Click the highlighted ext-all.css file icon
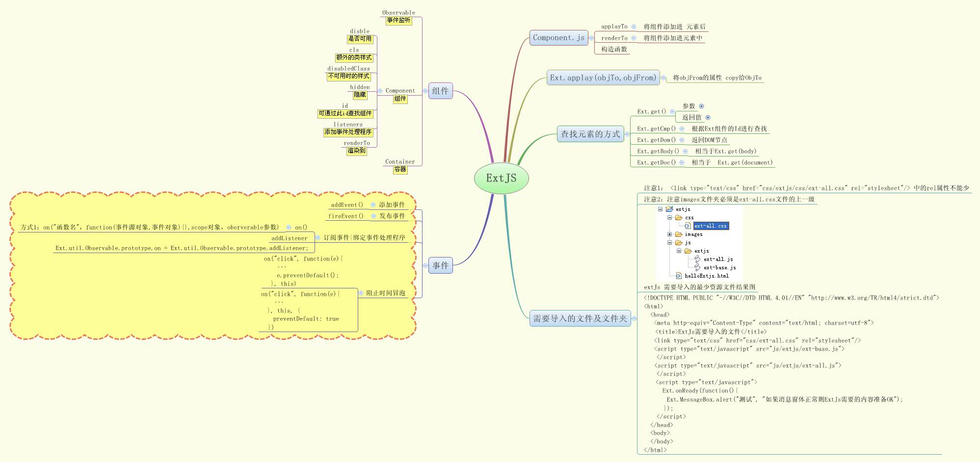The width and height of the screenshot is (980, 462). pyautogui.click(x=688, y=226)
